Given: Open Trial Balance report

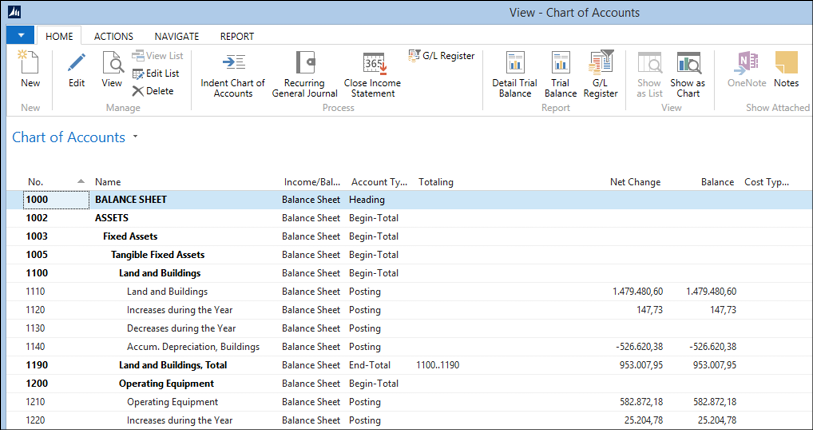Looking at the screenshot, I should pos(560,75).
